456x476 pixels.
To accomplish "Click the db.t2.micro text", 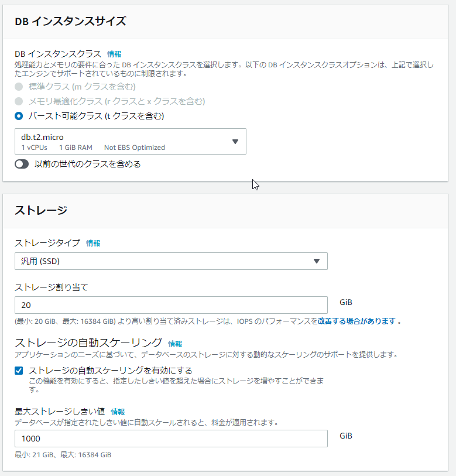I will tap(42, 137).
